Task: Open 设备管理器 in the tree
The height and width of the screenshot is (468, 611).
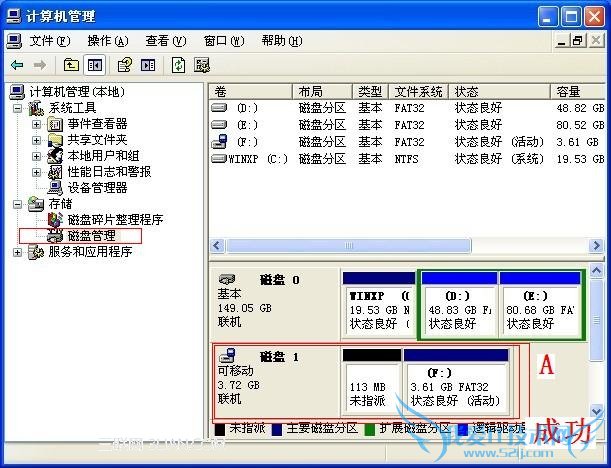Action: click(97, 188)
